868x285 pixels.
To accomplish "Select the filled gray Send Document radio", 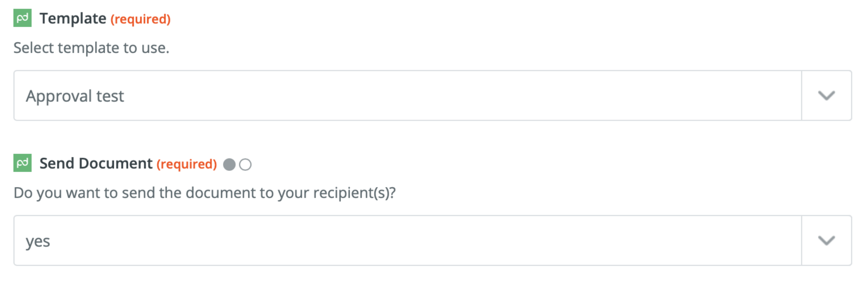I will pos(229,164).
